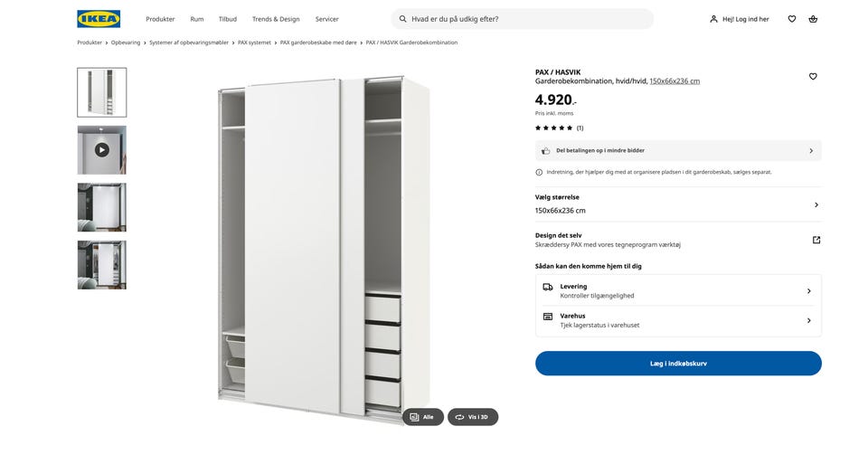Open the external link icon for Design det selv
868x455 pixels.
(816, 240)
